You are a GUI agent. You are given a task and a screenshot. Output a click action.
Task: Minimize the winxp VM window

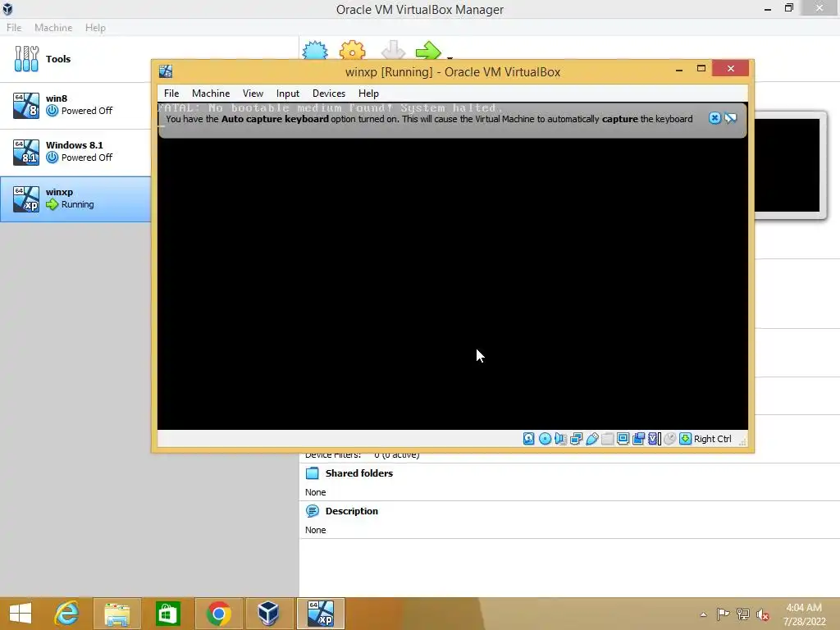tap(678, 69)
